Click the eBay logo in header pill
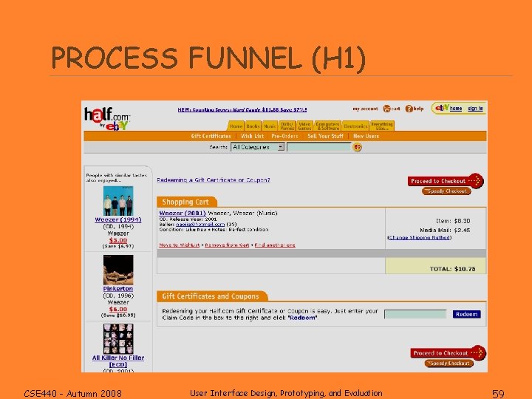This screenshot has height=399, width=532. (x=442, y=108)
